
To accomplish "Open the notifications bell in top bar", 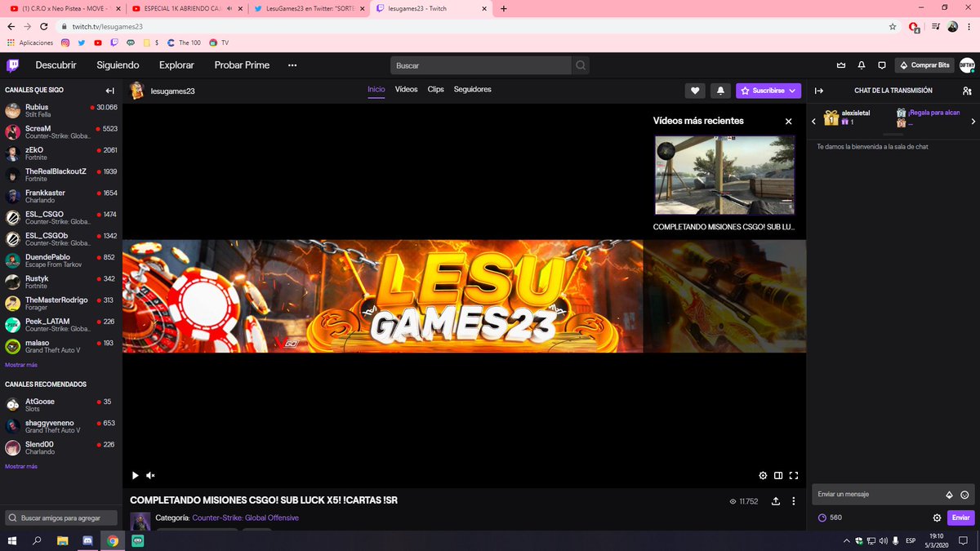I will click(x=862, y=65).
